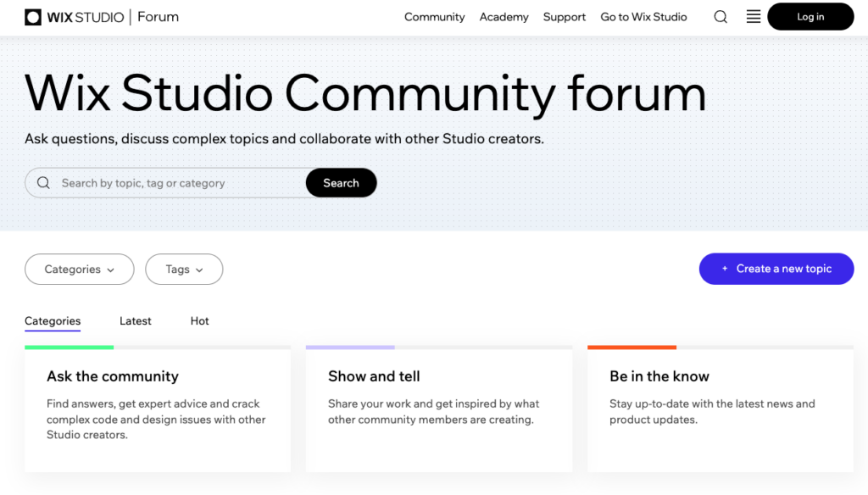
Task: Click Go to Wix Studio link
Action: click(x=643, y=17)
